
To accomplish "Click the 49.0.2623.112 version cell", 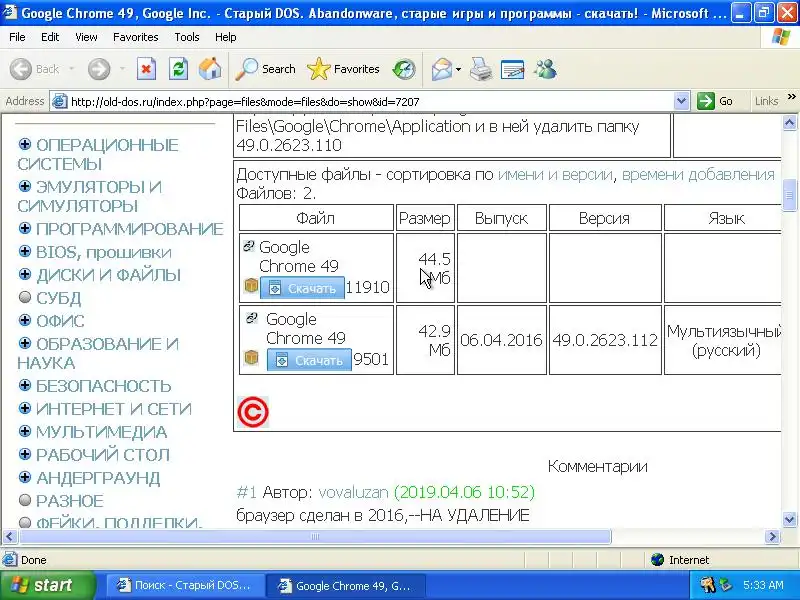I will click(605, 340).
